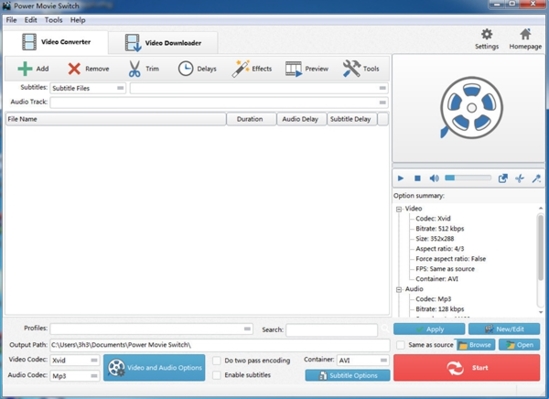This screenshot has width=549, height=399.
Task: Open the Edit menu
Action: tap(30, 20)
